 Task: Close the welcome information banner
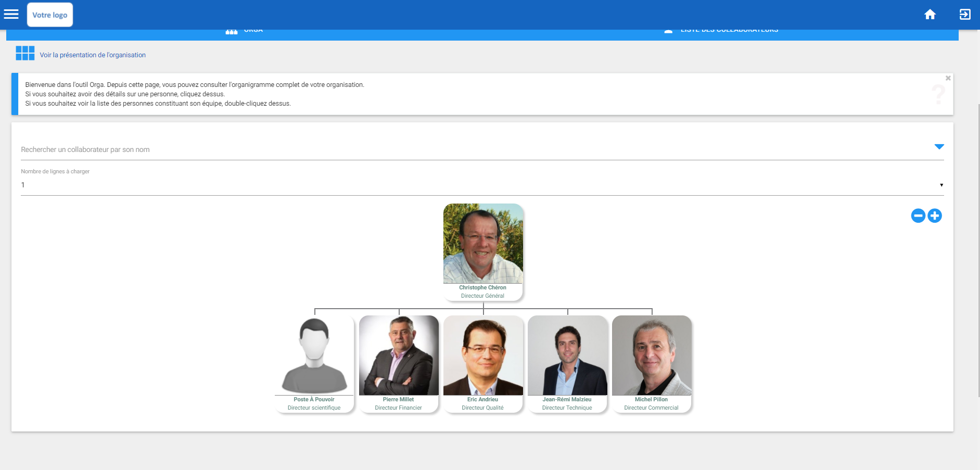pos(948,78)
